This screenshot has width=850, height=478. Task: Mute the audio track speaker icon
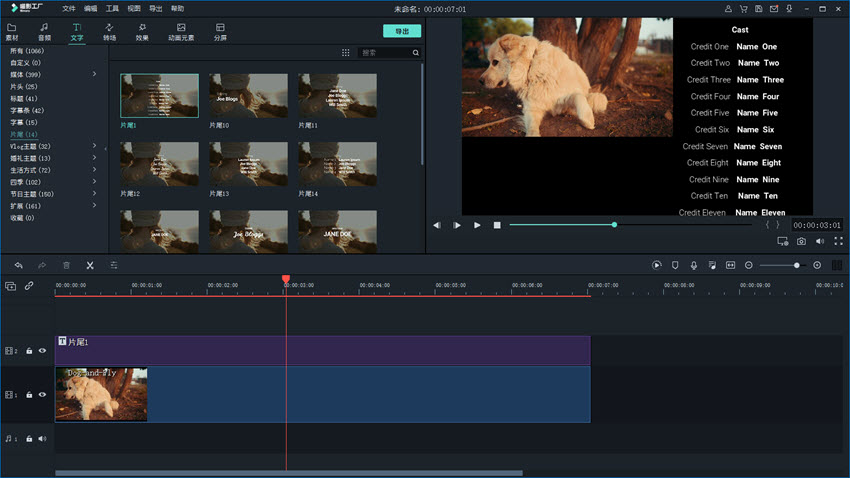point(42,438)
